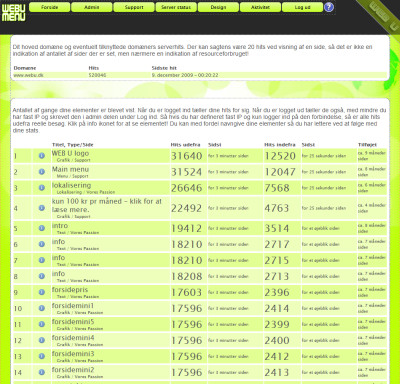The image size is (400, 384).
Task: Select the intro element title
Action: coord(60,226)
